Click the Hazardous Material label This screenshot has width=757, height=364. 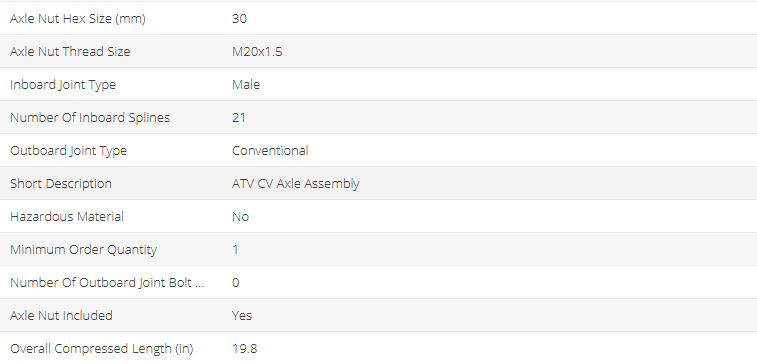coord(67,217)
